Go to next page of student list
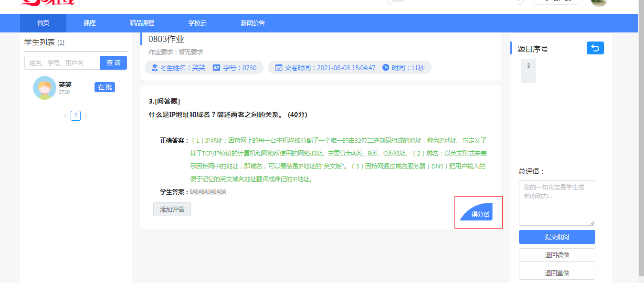 pyautogui.click(x=86, y=115)
